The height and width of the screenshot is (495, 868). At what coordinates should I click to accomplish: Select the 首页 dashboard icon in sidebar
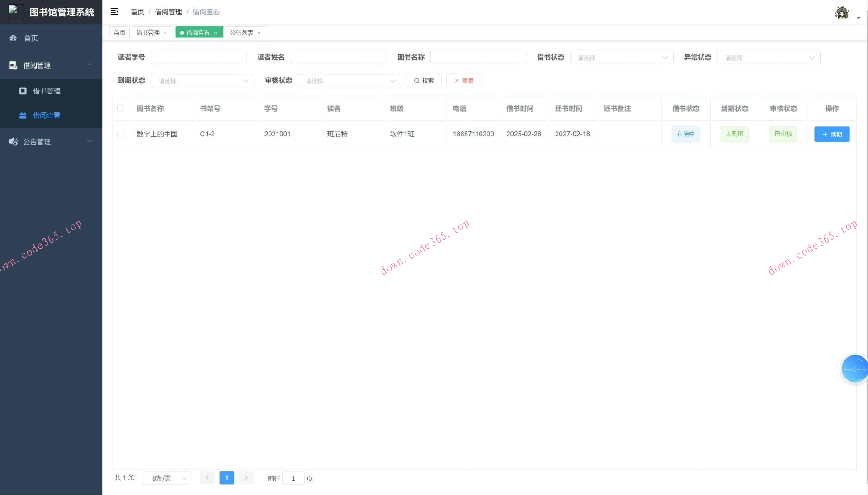tap(13, 38)
